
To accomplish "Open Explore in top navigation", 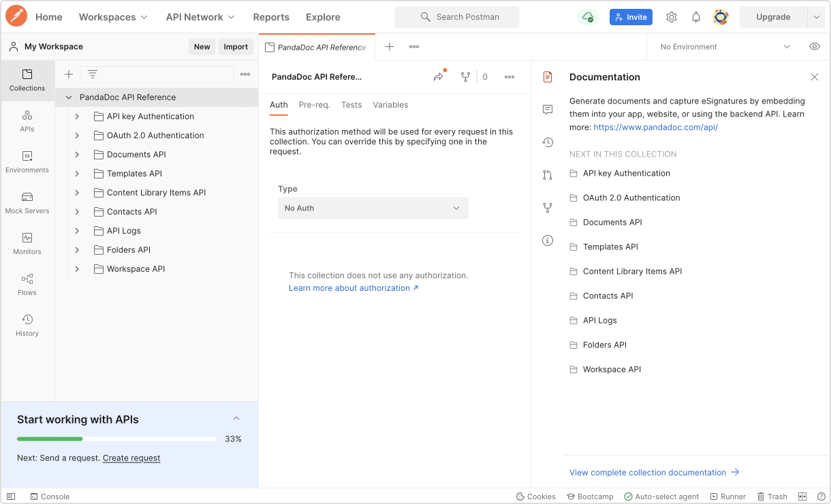I will click(323, 17).
